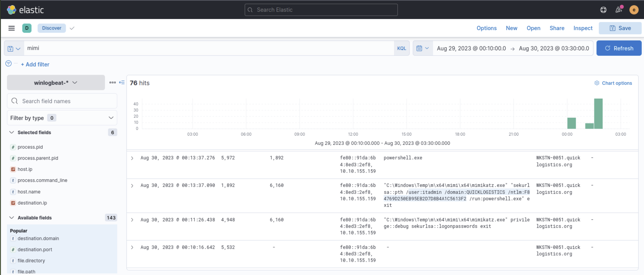The width and height of the screenshot is (644, 275).
Task: Open the calendar quick date menu
Action: [423, 48]
